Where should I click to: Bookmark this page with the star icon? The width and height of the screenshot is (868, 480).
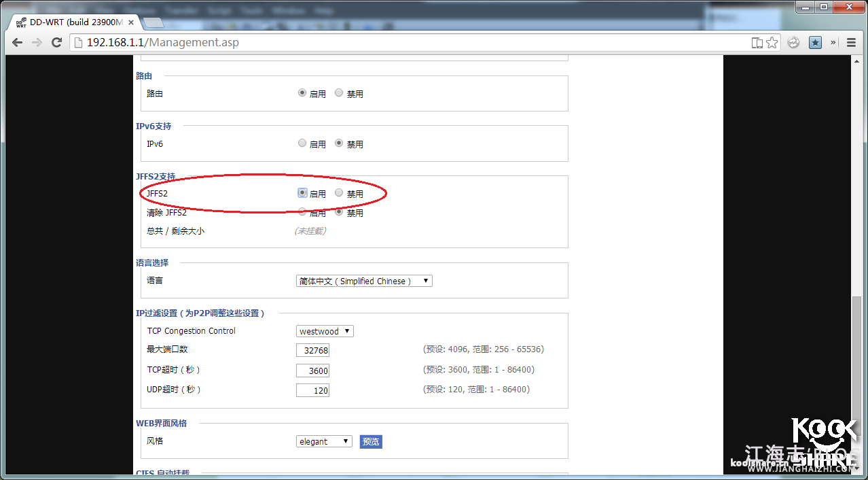click(x=772, y=43)
